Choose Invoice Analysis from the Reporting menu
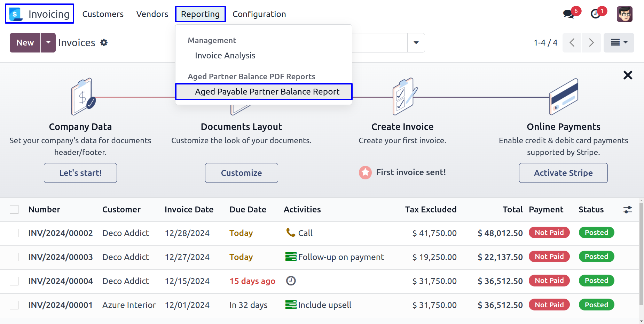Viewport: 644px width, 324px height. point(225,56)
